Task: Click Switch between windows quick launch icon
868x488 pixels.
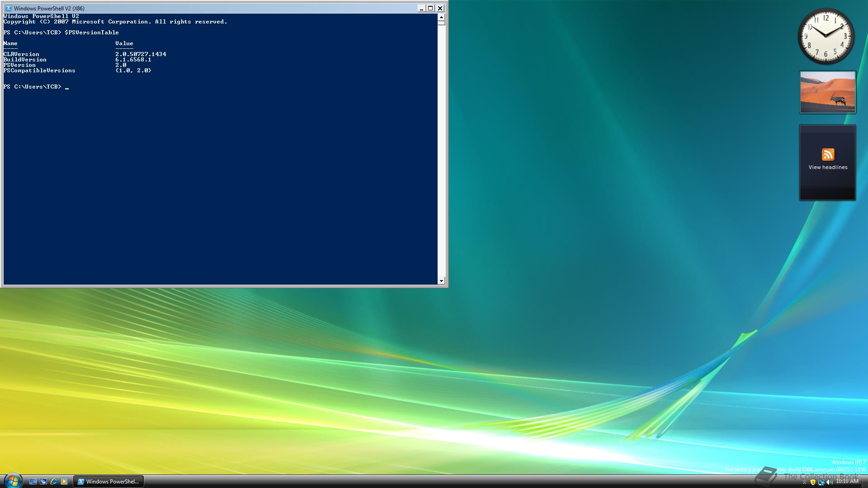Action: (43, 482)
